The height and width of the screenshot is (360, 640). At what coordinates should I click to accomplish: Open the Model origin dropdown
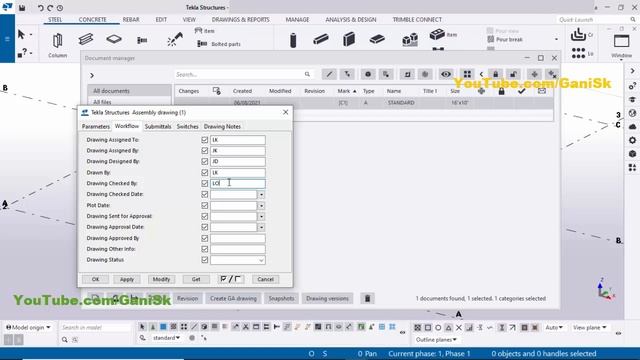pyautogui.click(x=28, y=327)
